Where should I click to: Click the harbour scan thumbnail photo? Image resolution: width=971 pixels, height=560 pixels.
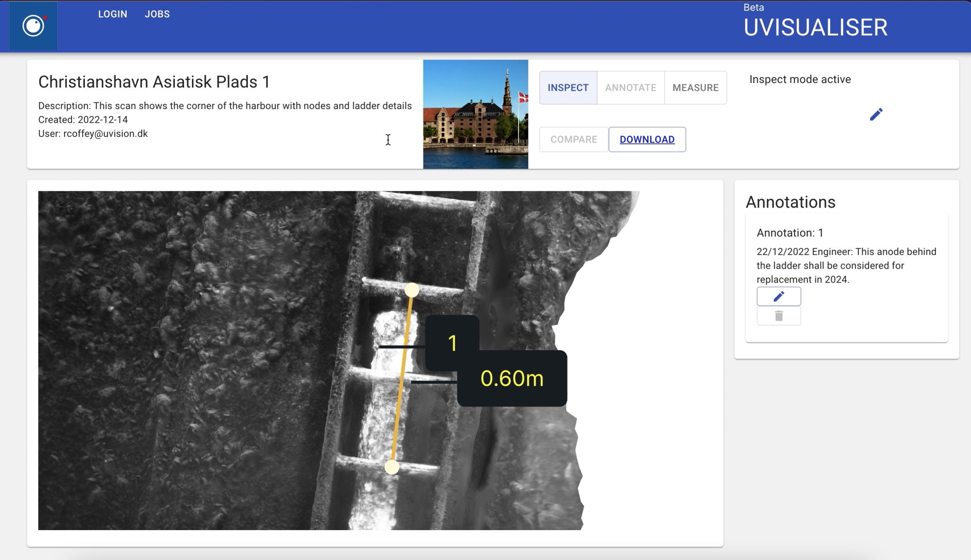point(475,114)
